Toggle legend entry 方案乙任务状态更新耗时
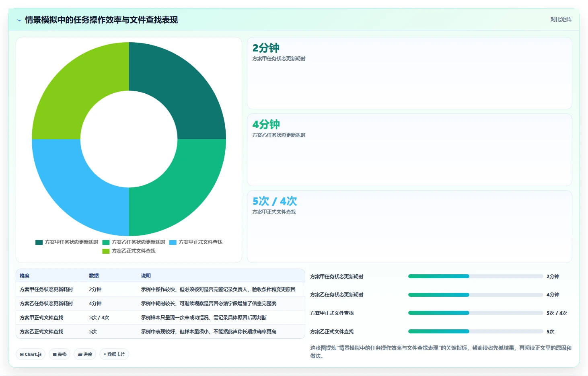The image size is (588, 376). pyautogui.click(x=134, y=242)
